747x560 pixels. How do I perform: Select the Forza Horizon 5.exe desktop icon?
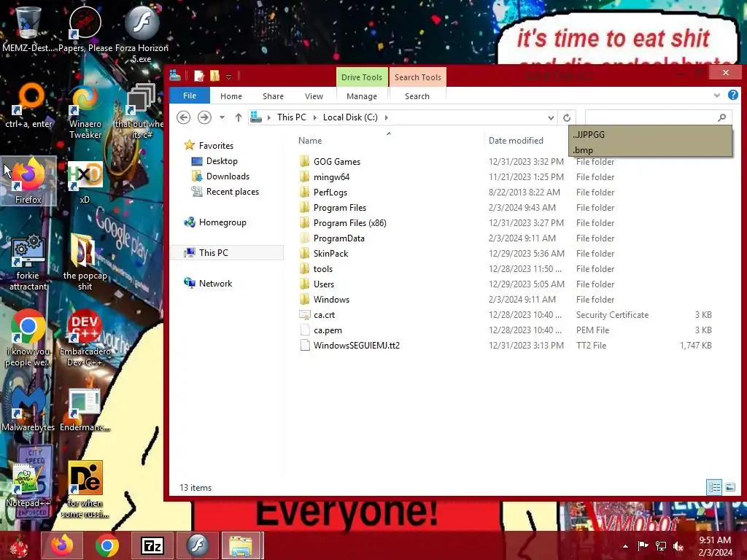click(142, 34)
